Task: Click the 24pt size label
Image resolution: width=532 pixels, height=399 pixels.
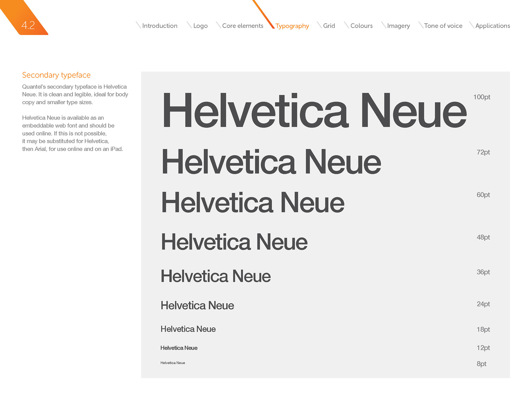Action: click(483, 304)
